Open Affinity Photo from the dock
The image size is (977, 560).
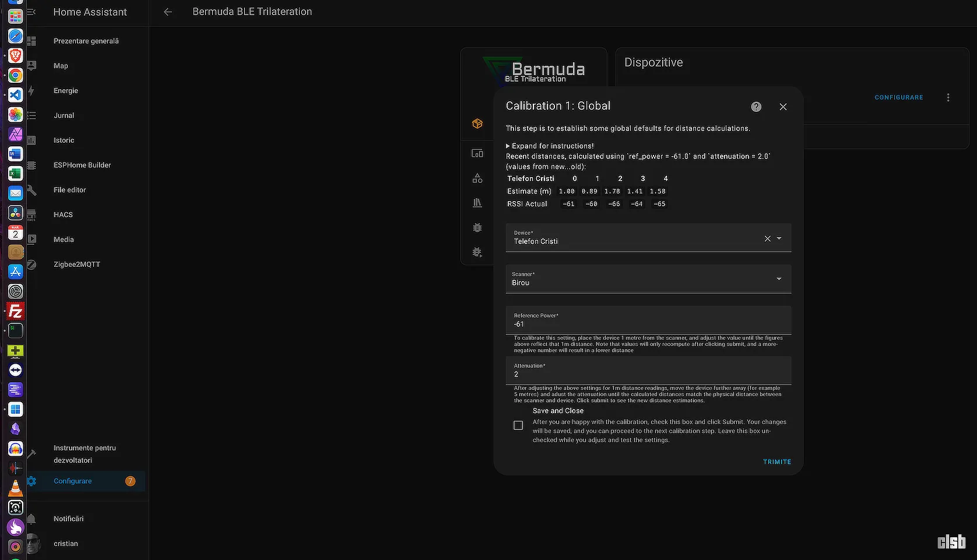[16, 135]
